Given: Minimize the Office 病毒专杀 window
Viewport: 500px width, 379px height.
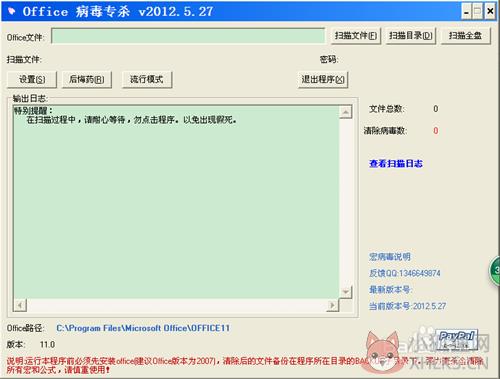Looking at the screenshot, I should (x=466, y=12).
